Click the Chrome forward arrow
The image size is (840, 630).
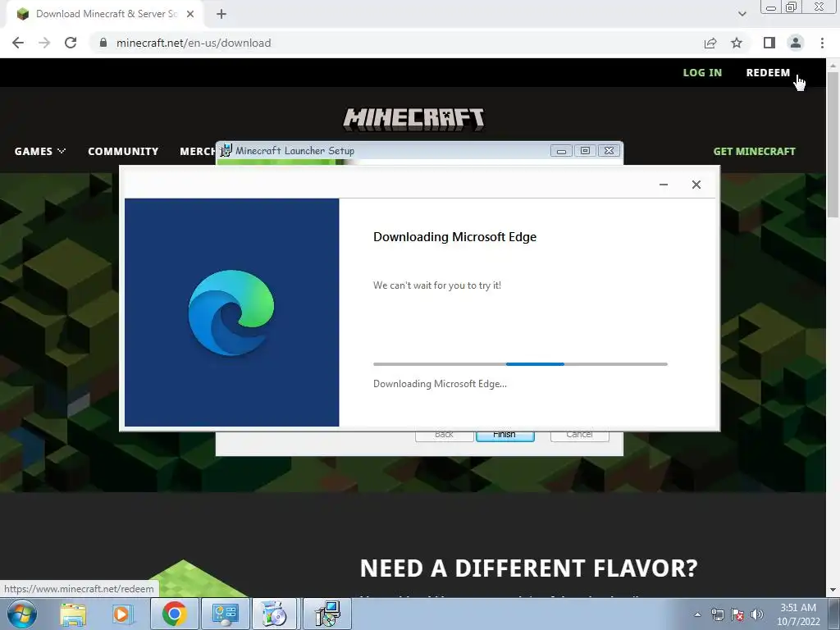(x=44, y=43)
